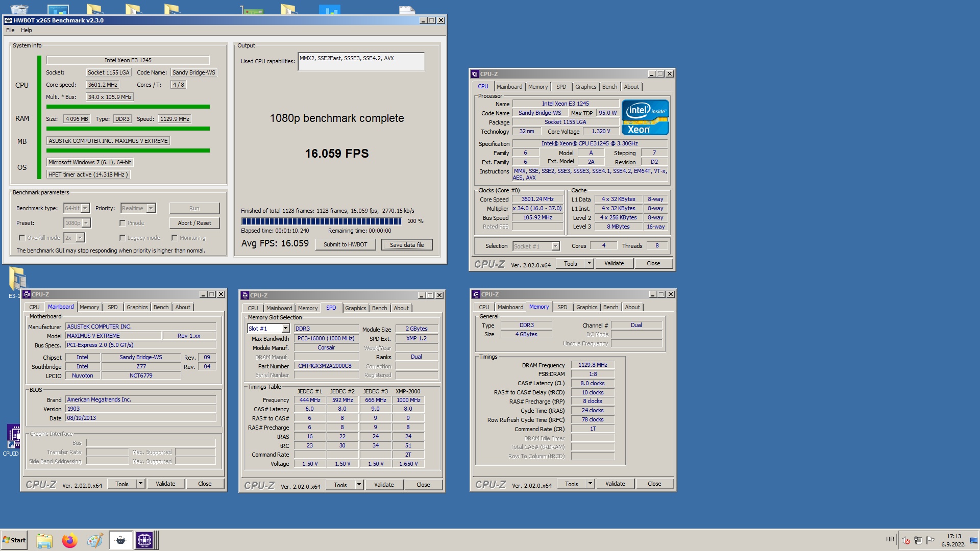Click Validate in CPU-Z CPU window
This screenshot has height=551, width=980.
click(x=614, y=263)
